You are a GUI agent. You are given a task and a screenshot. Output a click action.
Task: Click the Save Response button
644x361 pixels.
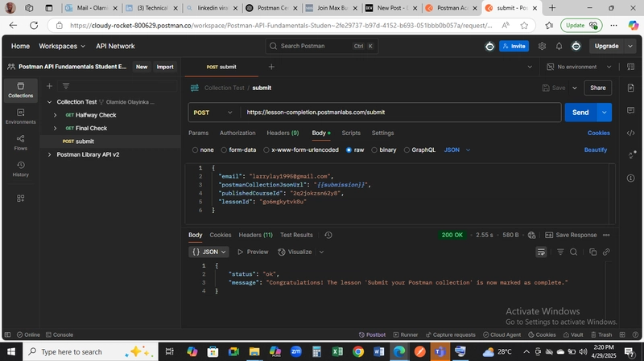[571, 235]
